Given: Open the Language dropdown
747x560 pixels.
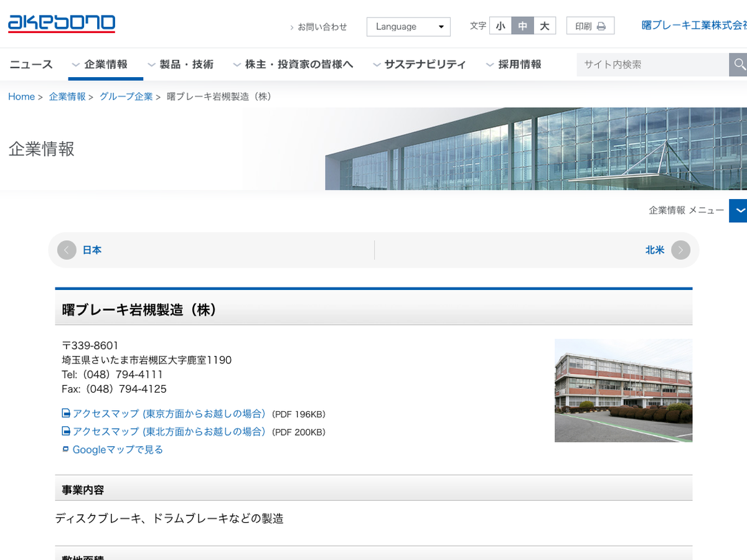Looking at the screenshot, I should point(408,27).
